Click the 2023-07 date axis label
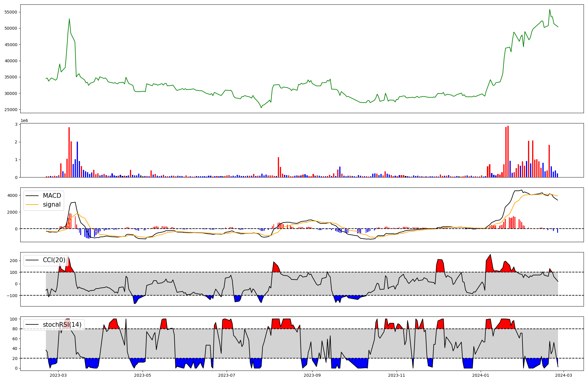 tap(227, 375)
